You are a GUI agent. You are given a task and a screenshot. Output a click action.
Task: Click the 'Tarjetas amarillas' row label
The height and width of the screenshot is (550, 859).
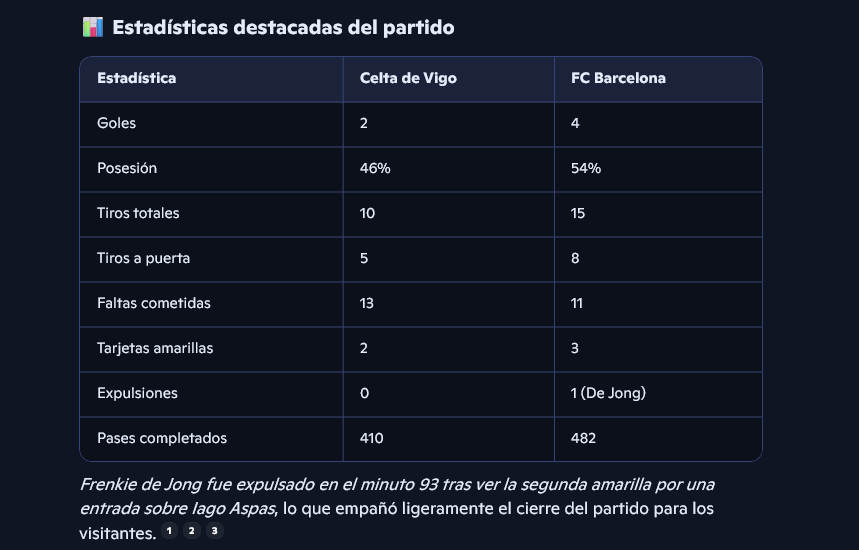(155, 348)
